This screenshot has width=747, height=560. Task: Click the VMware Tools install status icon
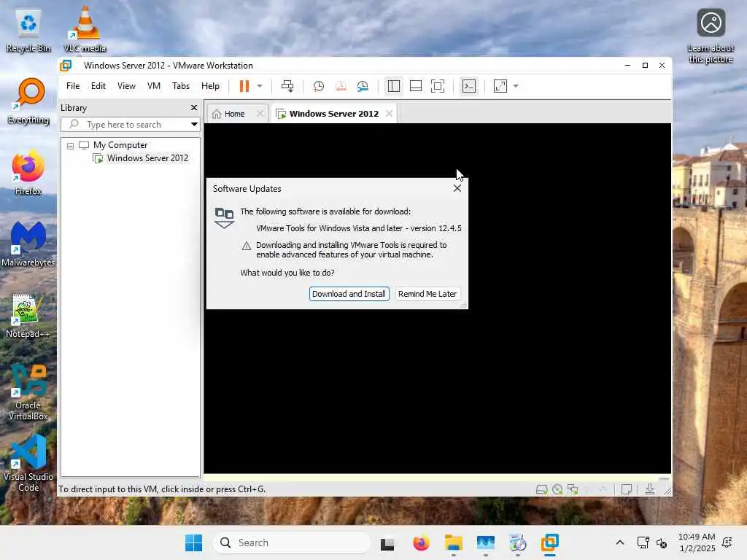click(650, 489)
